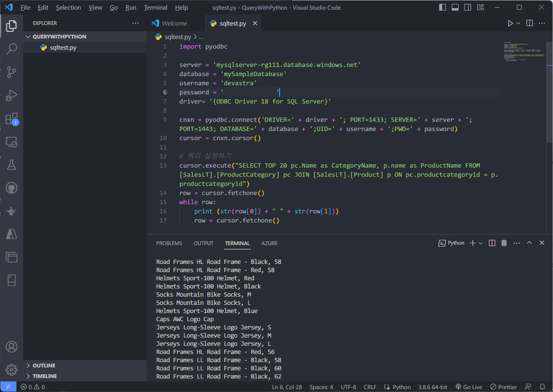This screenshot has width=553, height=392.
Task: Switch to the Azure panel tab
Action: 269,243
